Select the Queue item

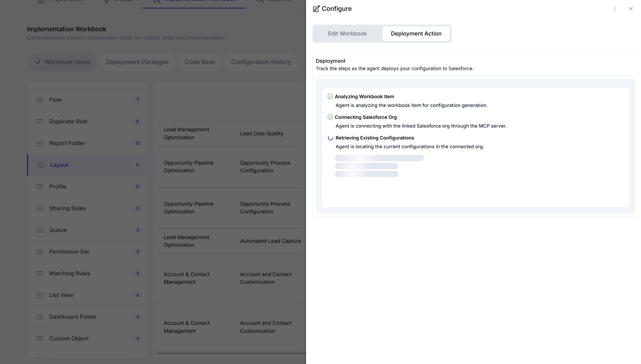pos(87,230)
